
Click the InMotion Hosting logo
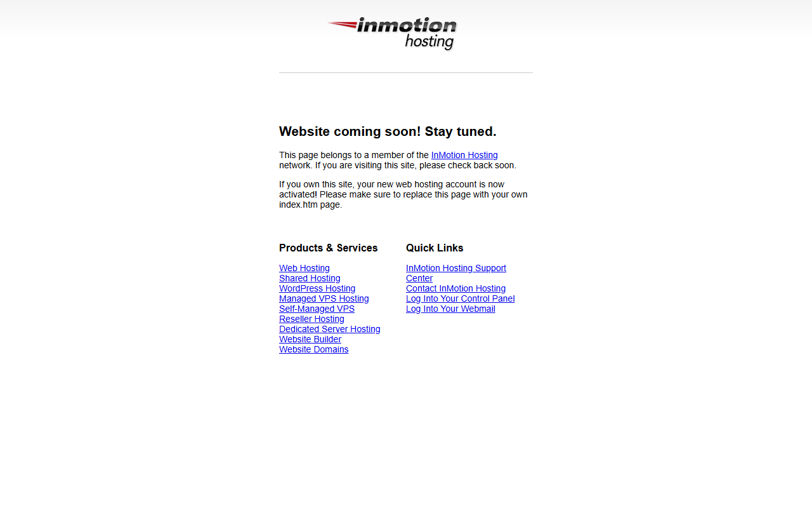393,34
